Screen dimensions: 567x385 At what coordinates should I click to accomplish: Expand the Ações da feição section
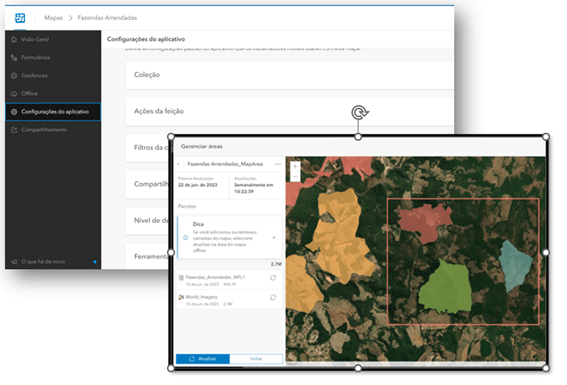pos(289,111)
